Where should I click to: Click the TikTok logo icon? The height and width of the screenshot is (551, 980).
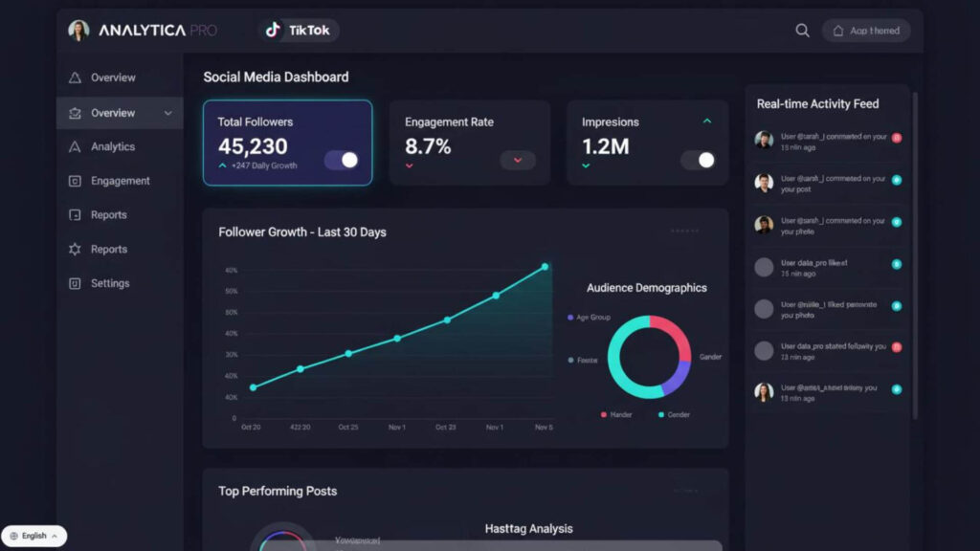(273, 30)
